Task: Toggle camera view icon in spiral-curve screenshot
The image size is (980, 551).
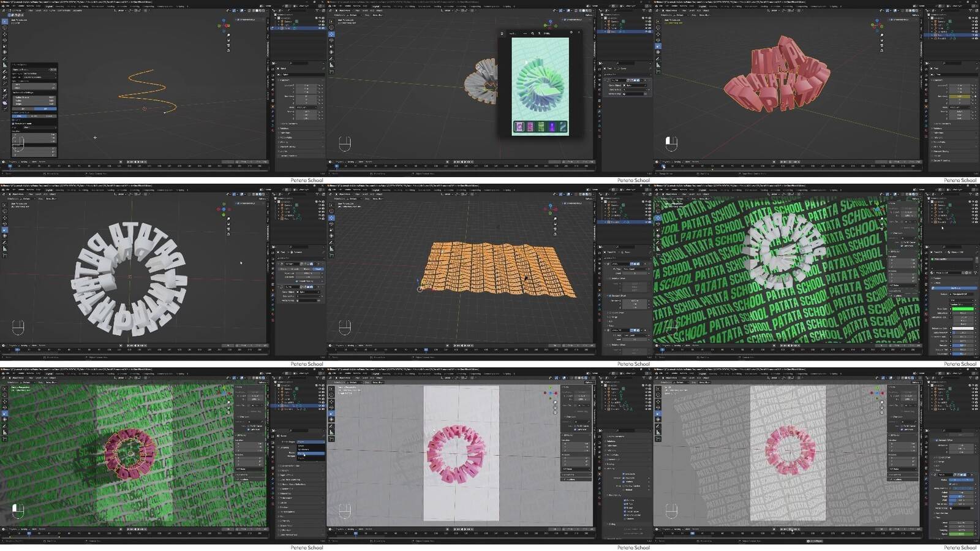Action: pyautogui.click(x=228, y=45)
